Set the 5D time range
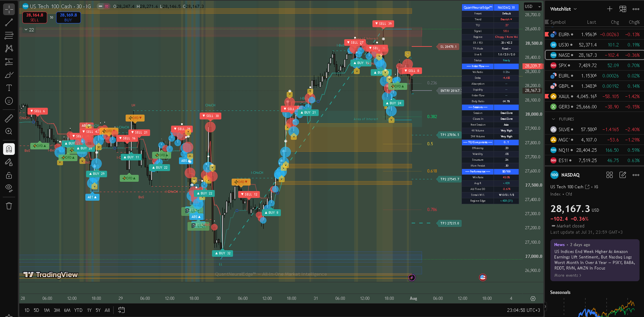The width and height of the screenshot is (644, 317). 36,310
